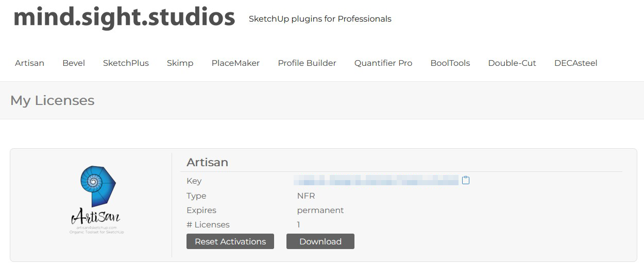Open PlaceMaker from the navigation
Viewport: 644px width, 265px height.
coord(235,63)
